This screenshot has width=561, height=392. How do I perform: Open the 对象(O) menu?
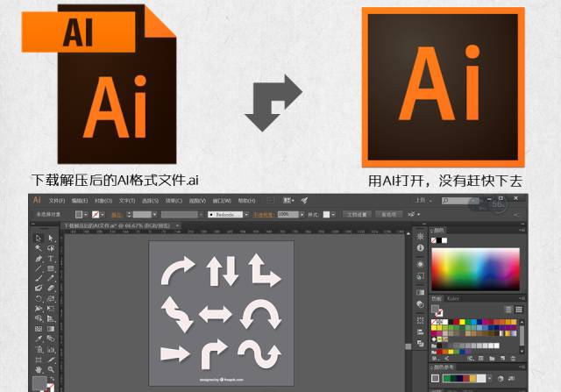[x=103, y=201]
